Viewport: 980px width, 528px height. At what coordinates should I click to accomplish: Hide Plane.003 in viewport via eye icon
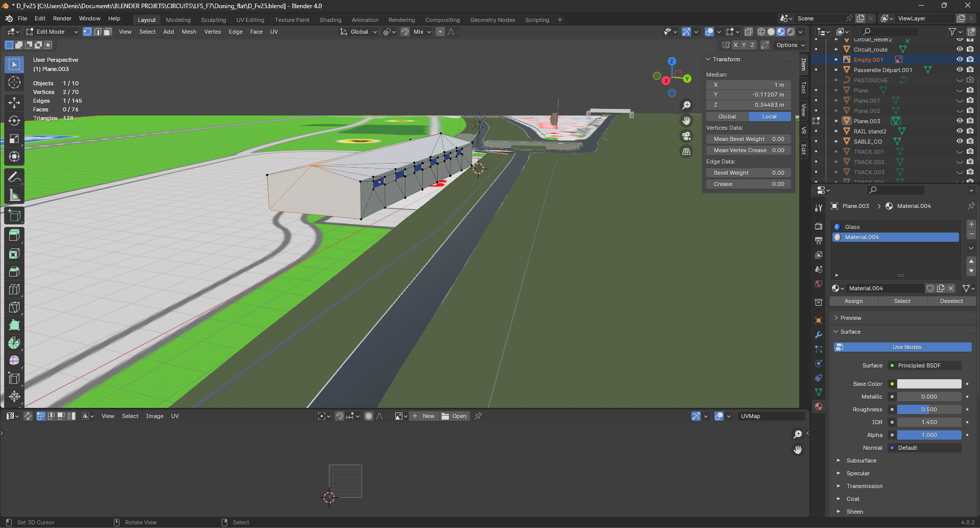(x=960, y=121)
